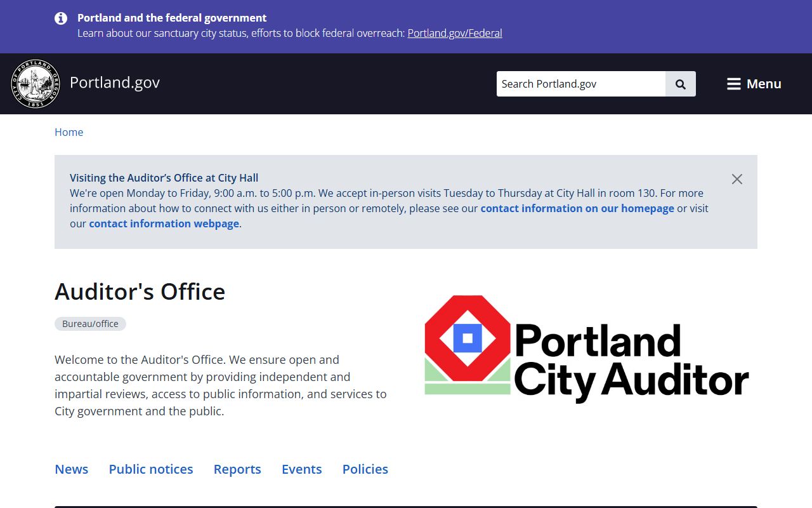Open the Policies link
Viewport: 812px width, 508px height.
(365, 469)
